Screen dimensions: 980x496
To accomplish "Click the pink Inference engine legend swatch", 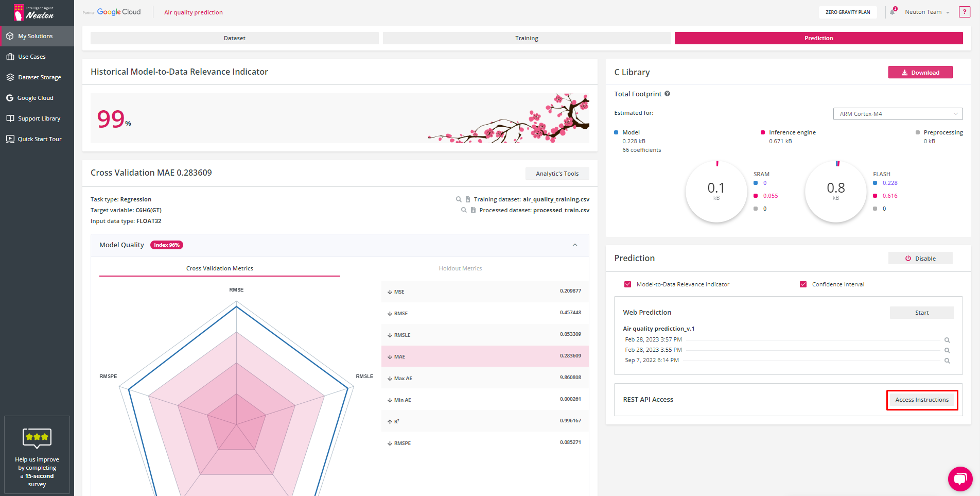I will [763, 132].
